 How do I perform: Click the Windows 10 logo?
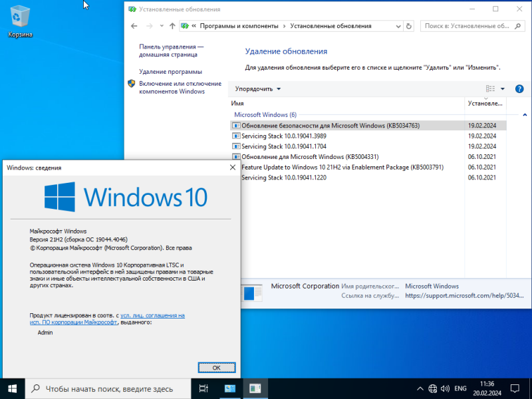[126, 197]
